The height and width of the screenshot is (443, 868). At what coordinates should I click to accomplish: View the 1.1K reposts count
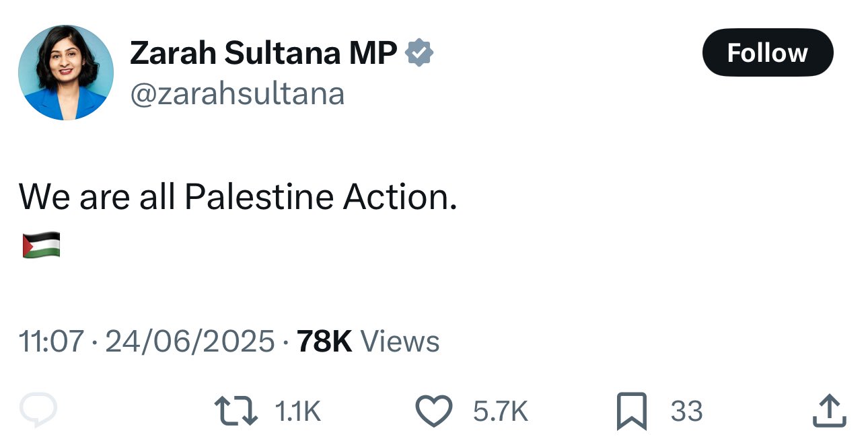tap(298, 411)
